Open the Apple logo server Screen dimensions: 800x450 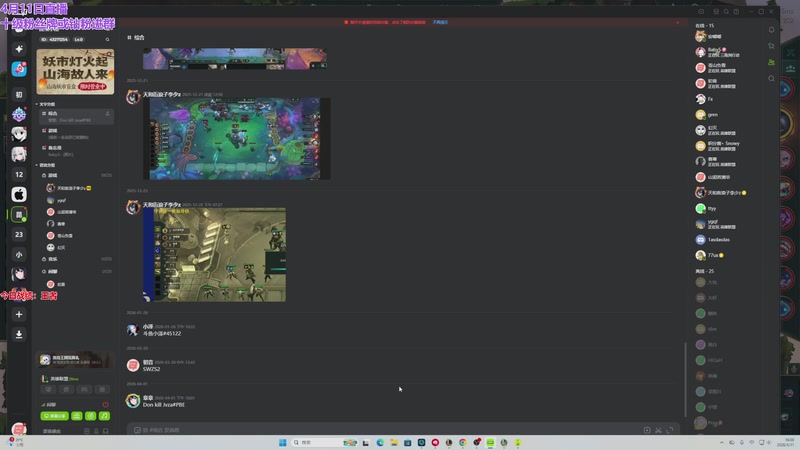coord(19,194)
